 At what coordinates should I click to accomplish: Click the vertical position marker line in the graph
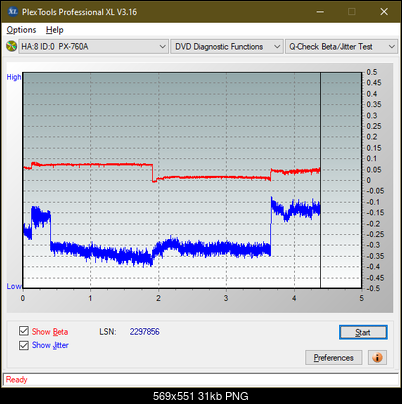click(320, 180)
